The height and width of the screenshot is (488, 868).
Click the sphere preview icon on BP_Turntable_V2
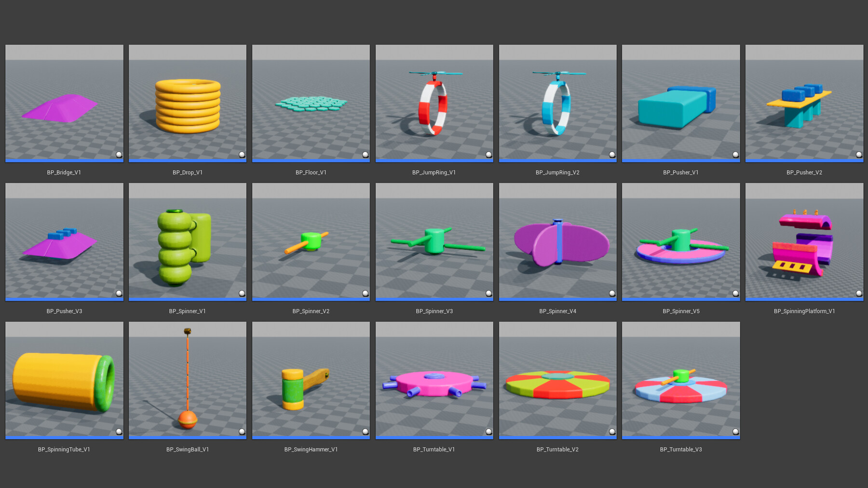[611, 431]
